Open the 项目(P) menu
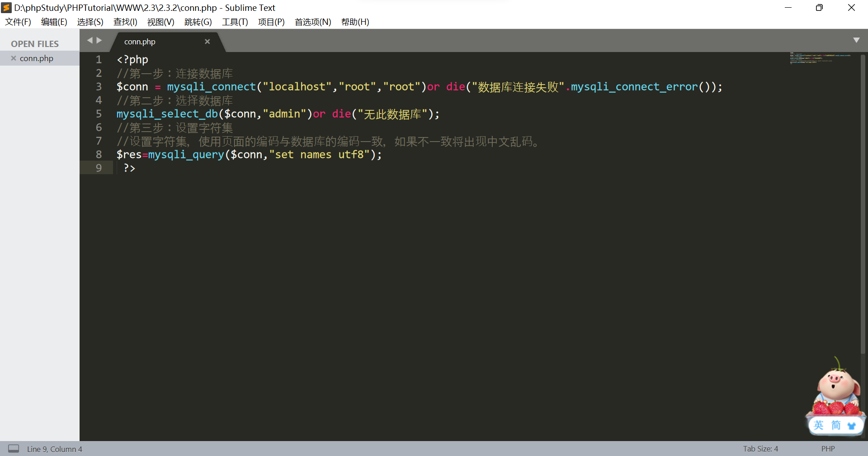The height and width of the screenshot is (456, 868). pyautogui.click(x=271, y=22)
